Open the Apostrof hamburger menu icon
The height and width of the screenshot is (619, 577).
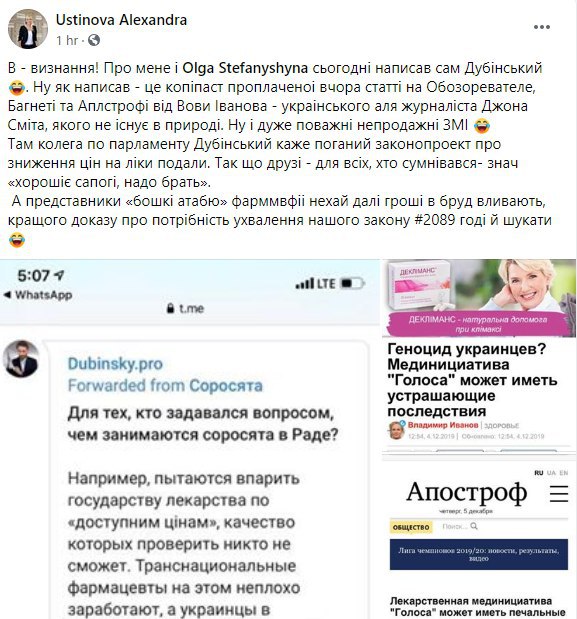point(559,493)
